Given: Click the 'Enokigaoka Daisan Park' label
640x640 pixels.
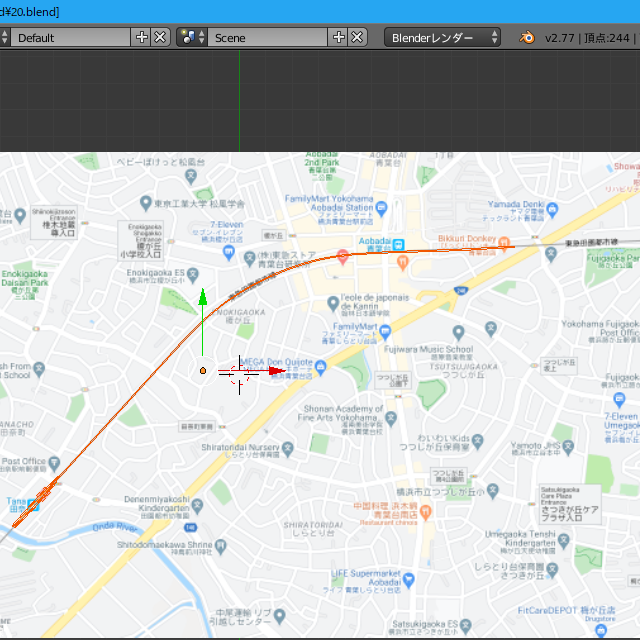Looking at the screenshot, I should tap(24, 278).
